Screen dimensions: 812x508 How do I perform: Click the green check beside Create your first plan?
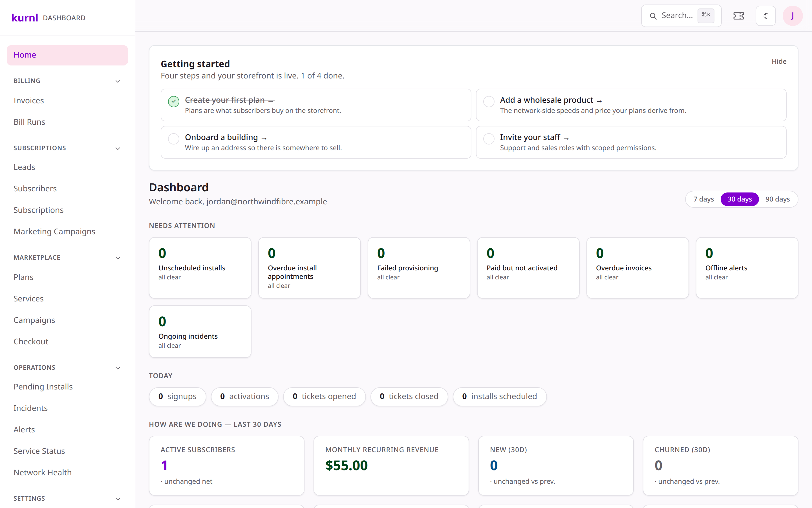click(173, 101)
